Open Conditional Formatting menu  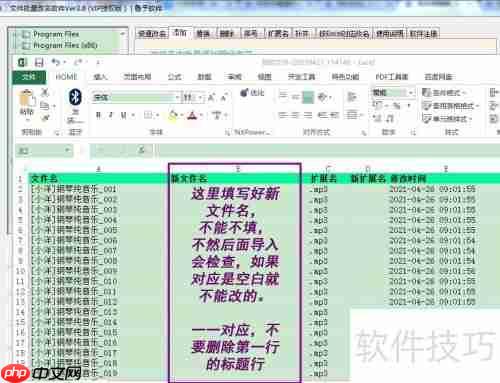coord(444,93)
